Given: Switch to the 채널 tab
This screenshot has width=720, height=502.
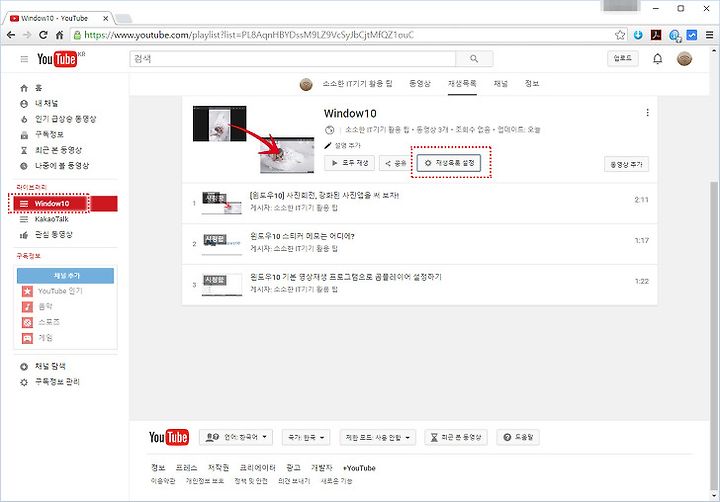Looking at the screenshot, I should tap(501, 84).
